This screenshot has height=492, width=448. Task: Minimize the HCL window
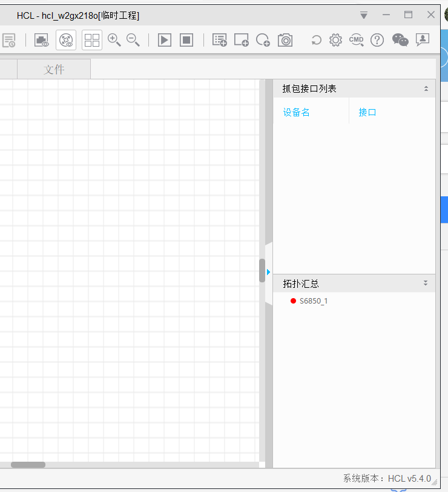pos(386,15)
